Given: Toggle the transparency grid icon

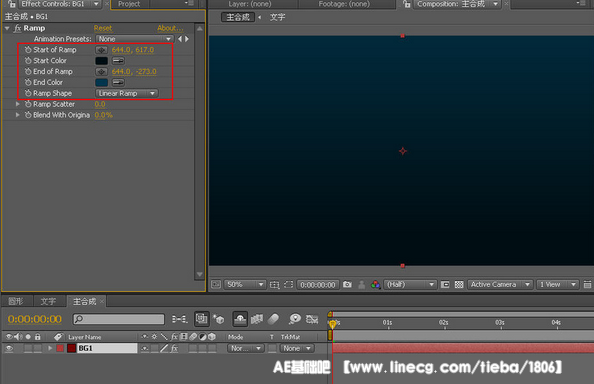Looking at the screenshot, I should (x=459, y=284).
